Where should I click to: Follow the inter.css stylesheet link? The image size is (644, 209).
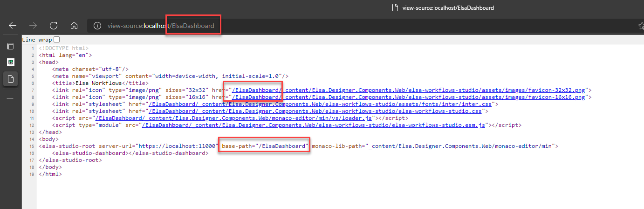(x=321, y=104)
